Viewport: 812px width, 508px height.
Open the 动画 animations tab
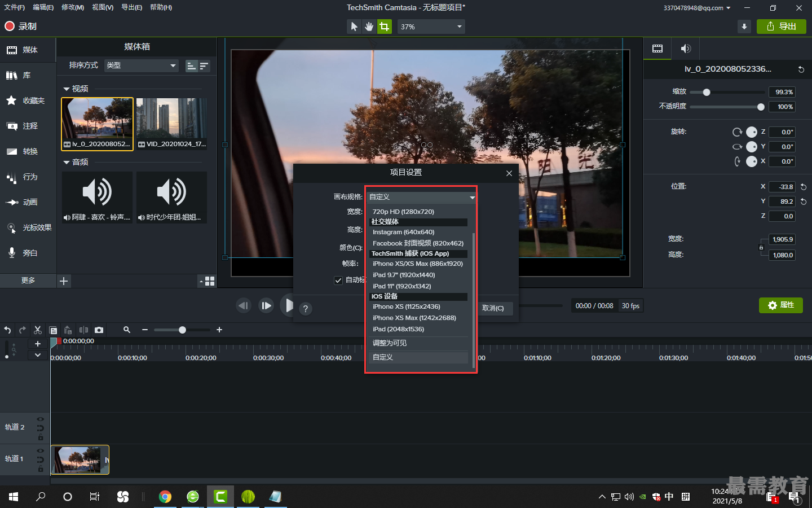click(28, 202)
